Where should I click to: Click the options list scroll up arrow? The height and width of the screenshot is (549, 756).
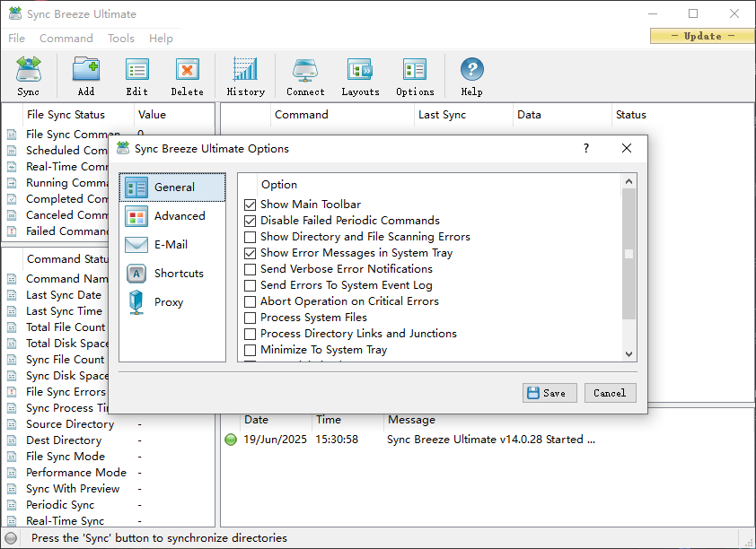(x=629, y=181)
